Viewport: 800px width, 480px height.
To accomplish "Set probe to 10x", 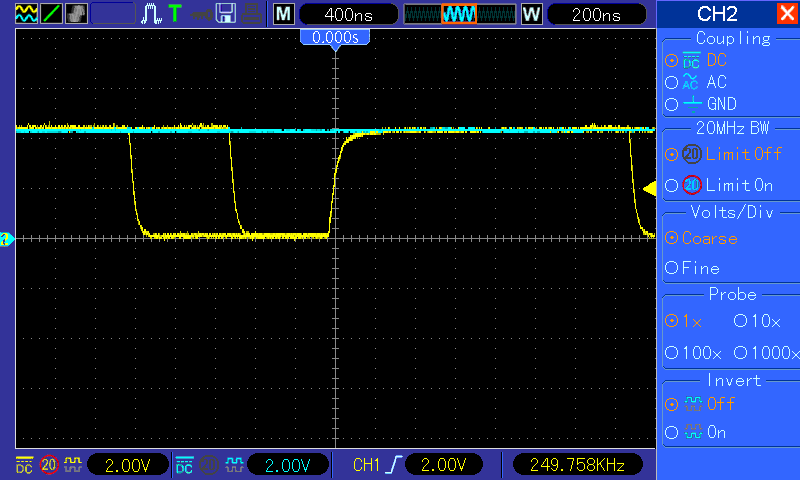I will tap(757, 321).
